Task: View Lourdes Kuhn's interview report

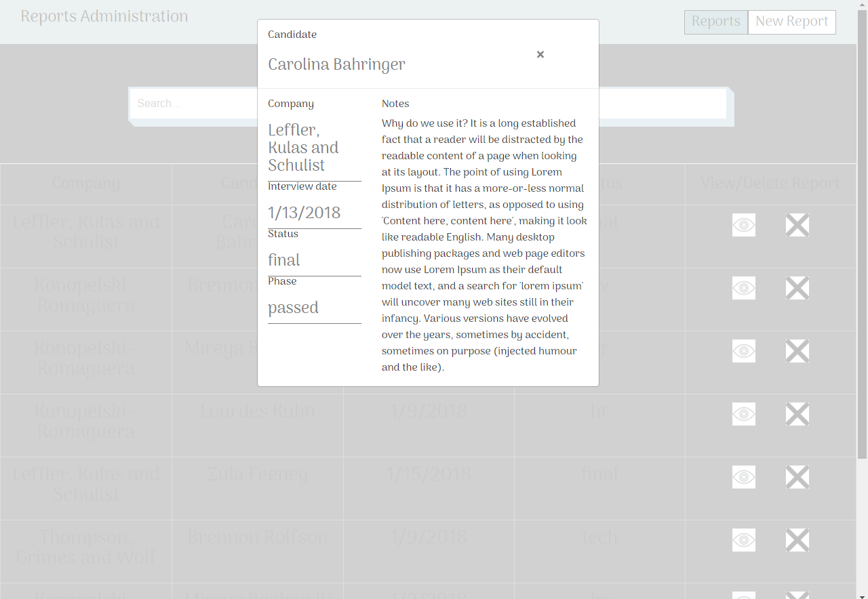Action: pyautogui.click(x=743, y=414)
